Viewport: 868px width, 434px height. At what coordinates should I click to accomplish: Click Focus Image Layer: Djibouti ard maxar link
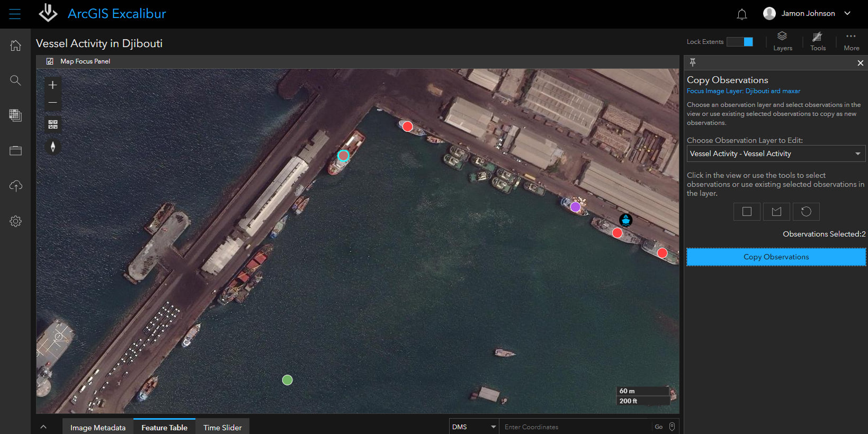(x=744, y=91)
